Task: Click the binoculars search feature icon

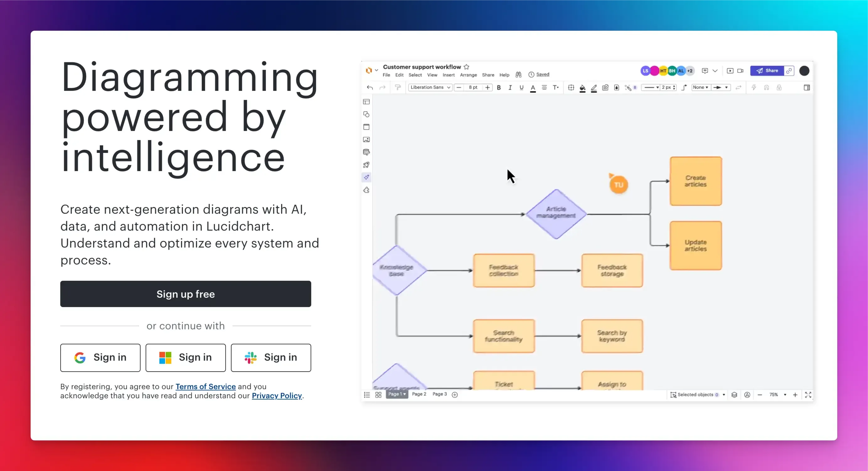Action: pyautogui.click(x=518, y=74)
